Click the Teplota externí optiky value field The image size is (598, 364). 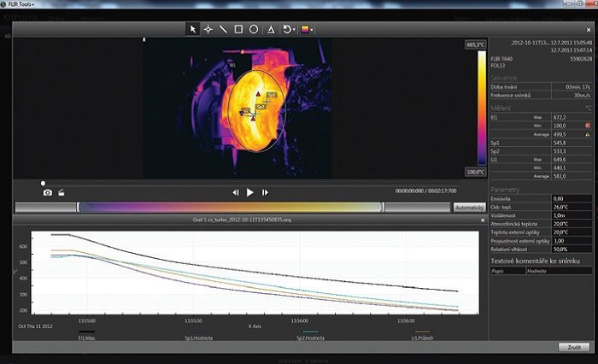pos(572,232)
